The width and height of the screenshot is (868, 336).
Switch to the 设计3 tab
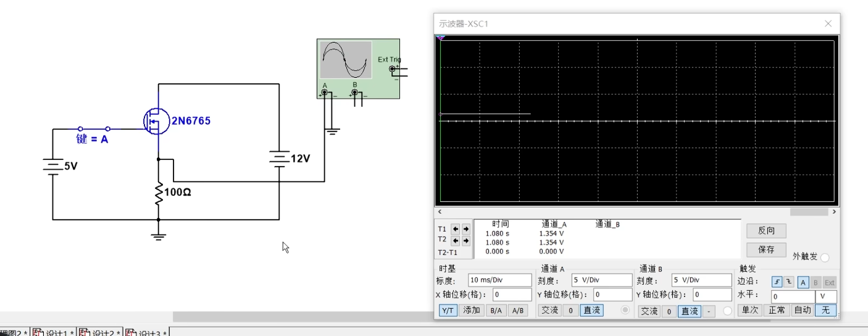[146, 333]
